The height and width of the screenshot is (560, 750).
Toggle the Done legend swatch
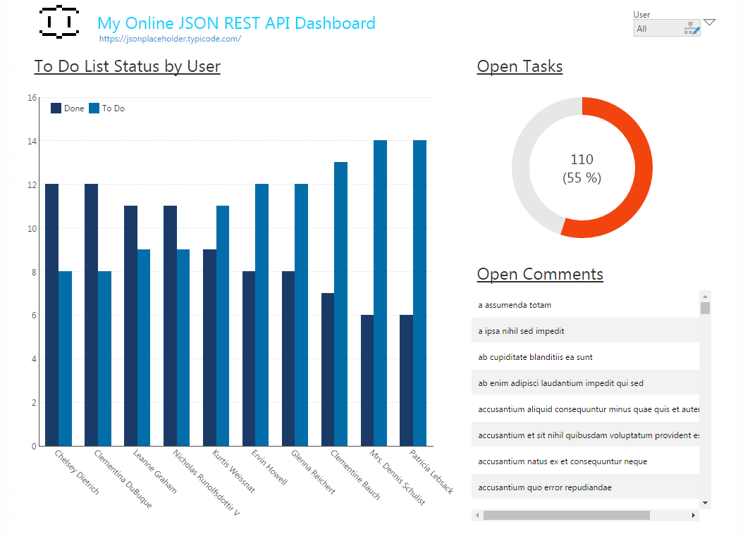pyautogui.click(x=56, y=108)
